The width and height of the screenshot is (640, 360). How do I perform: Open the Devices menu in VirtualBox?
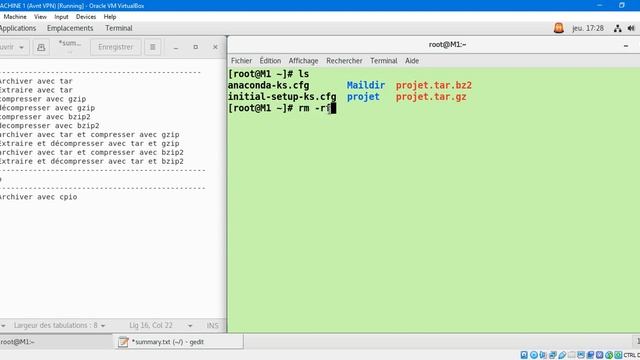pos(86,17)
